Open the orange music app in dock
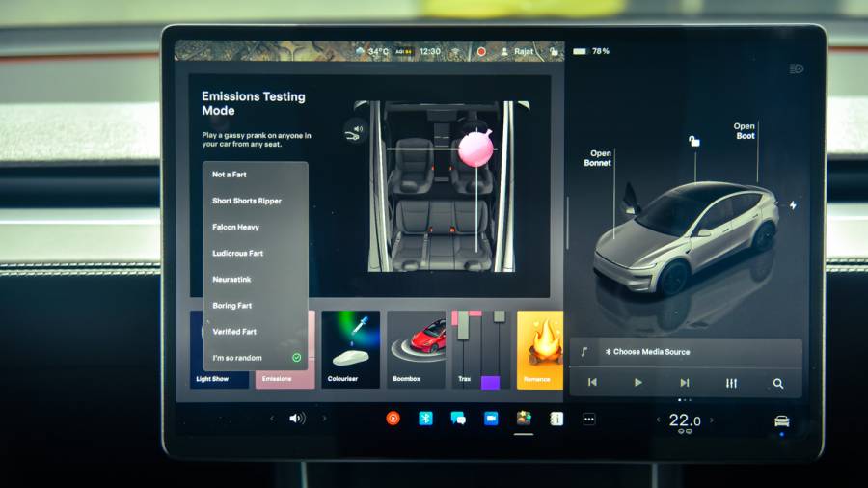Image resolution: width=868 pixels, height=488 pixels. [393, 419]
